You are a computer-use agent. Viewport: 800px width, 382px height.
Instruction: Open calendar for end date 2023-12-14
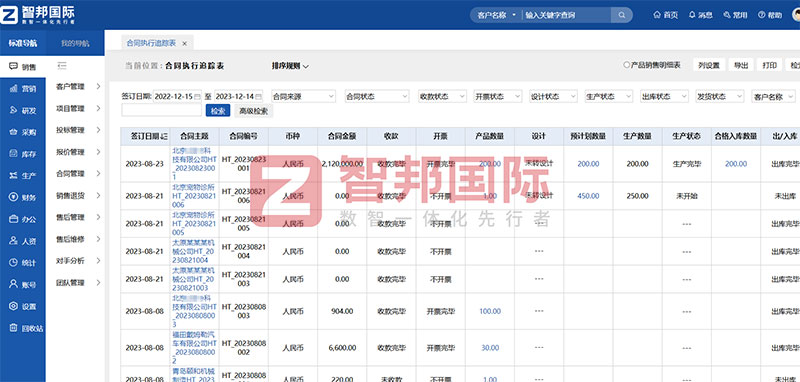click(x=258, y=96)
